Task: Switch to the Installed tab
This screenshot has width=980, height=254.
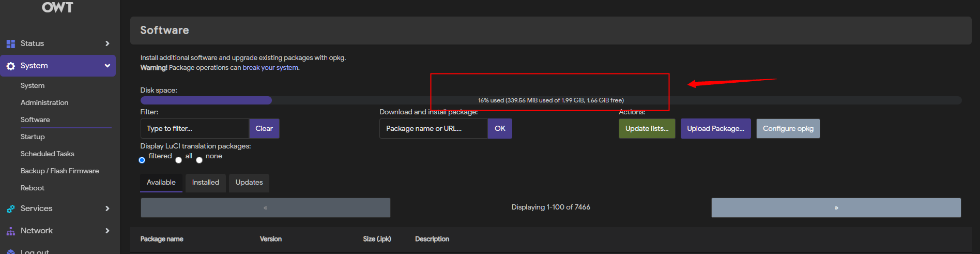Action: tap(206, 183)
